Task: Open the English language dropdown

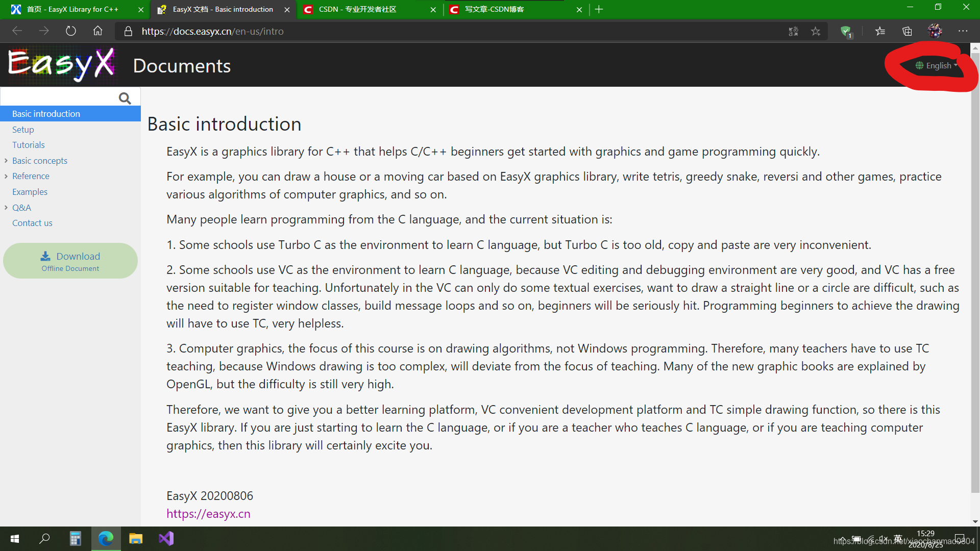Action: (937, 65)
